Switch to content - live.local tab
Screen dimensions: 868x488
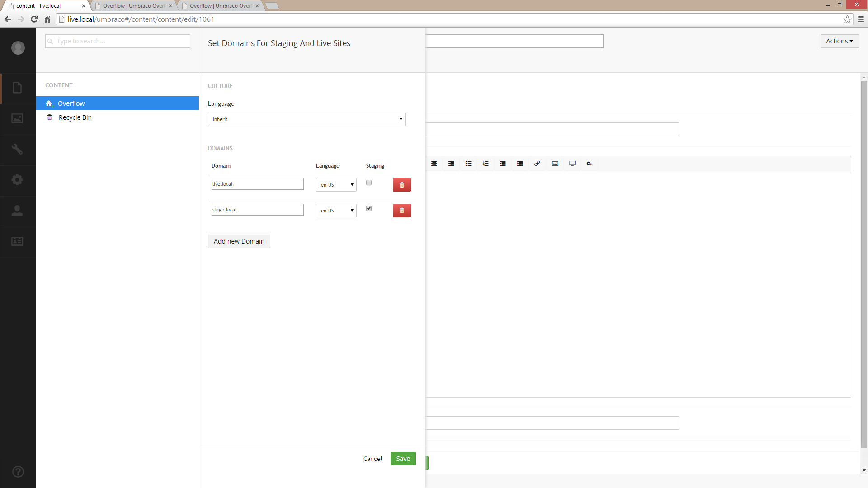tap(45, 6)
